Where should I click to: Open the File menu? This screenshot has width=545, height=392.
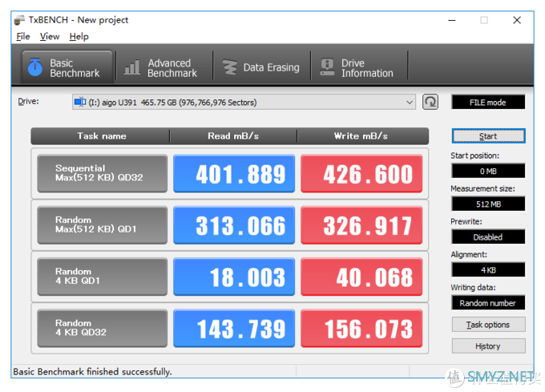click(23, 37)
